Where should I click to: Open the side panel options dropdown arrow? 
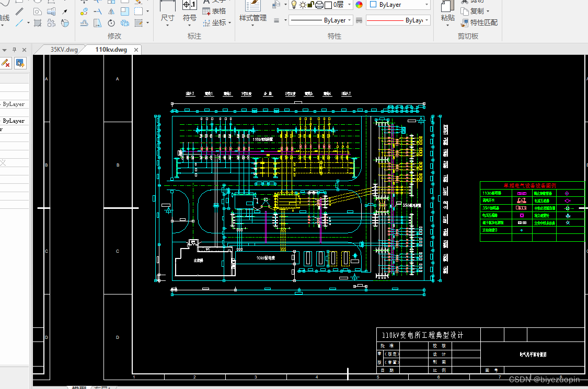point(4,50)
